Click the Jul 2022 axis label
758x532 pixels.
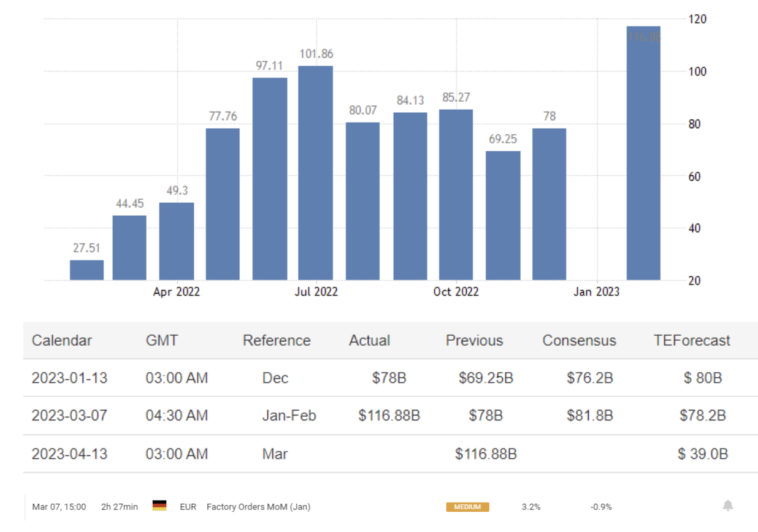[x=316, y=292]
